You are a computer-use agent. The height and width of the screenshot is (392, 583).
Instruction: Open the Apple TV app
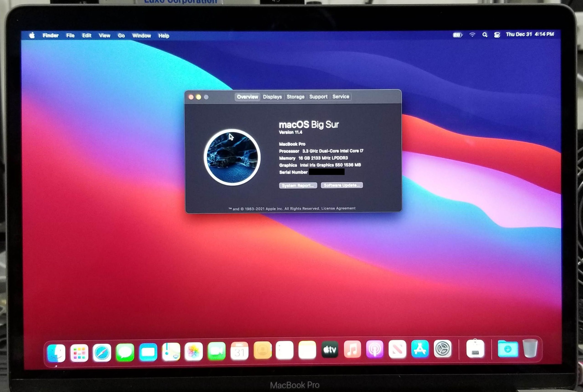330,349
